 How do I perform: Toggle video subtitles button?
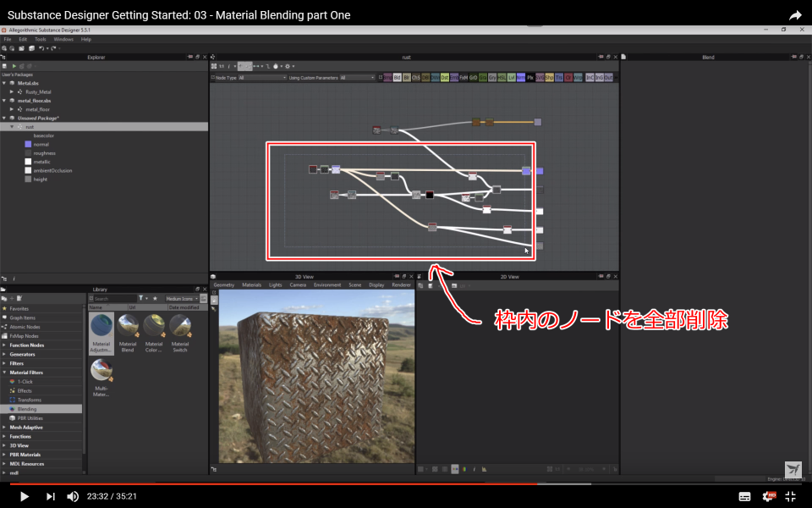tap(744, 497)
